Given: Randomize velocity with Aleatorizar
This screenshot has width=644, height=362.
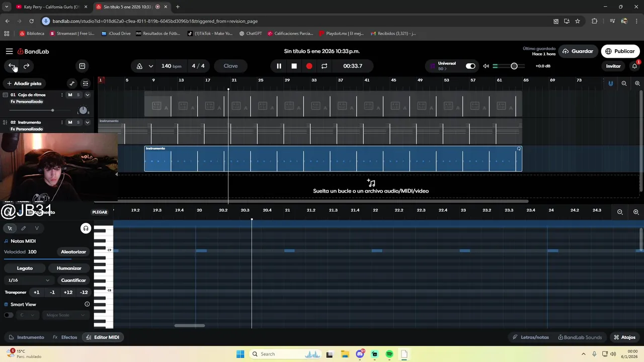Looking at the screenshot, I should click(73, 252).
